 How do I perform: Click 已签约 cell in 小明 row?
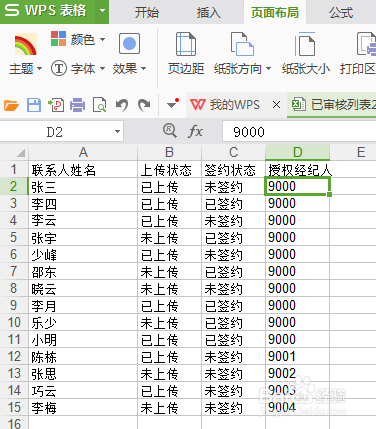coord(233,339)
